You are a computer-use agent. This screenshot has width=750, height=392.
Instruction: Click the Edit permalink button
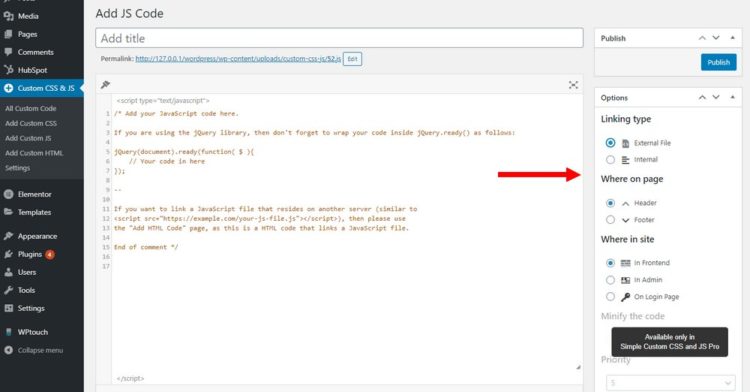353,59
